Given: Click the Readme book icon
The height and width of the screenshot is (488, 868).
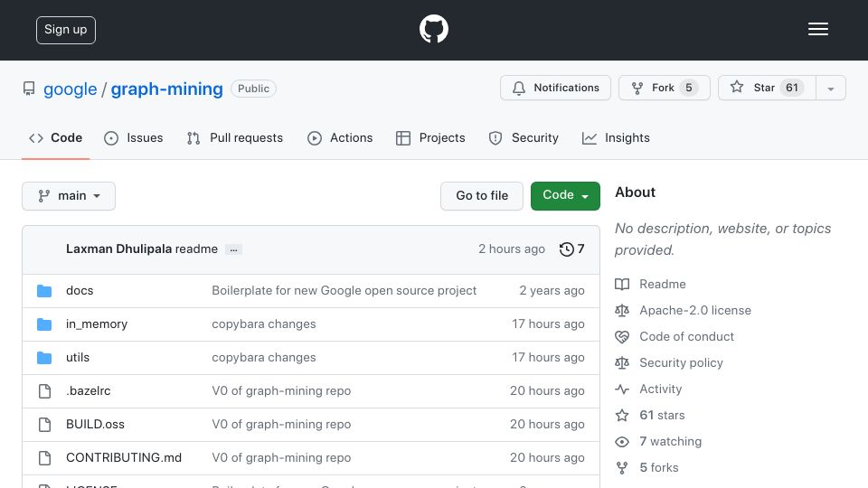Looking at the screenshot, I should 622,285.
